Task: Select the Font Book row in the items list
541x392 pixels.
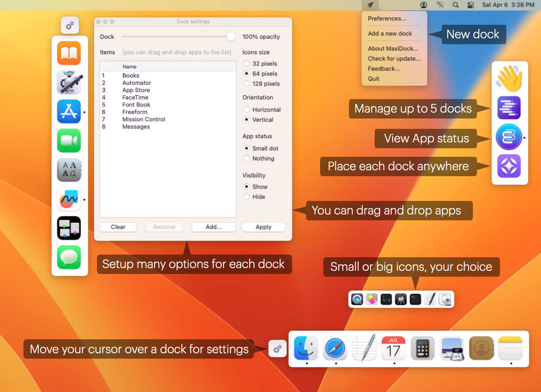Action: coord(168,105)
